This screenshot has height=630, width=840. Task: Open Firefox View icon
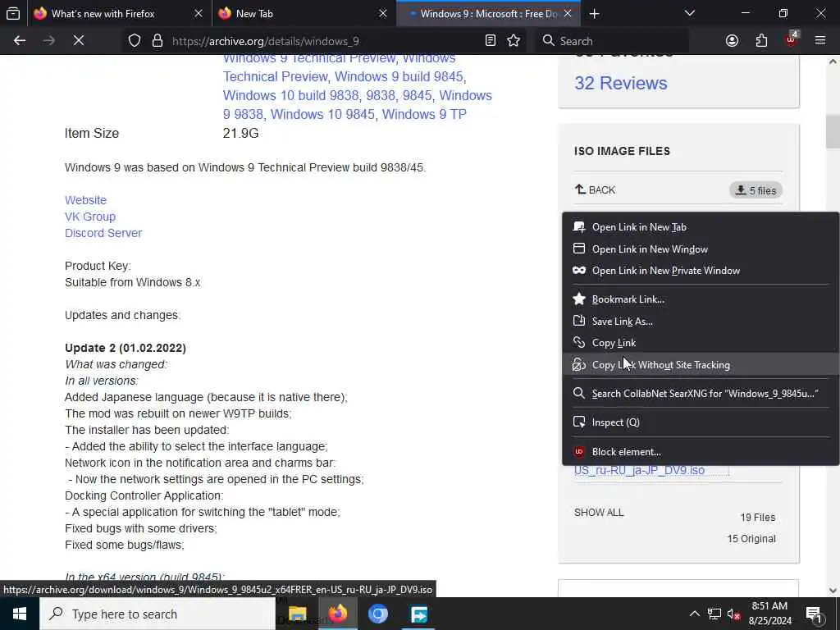coord(13,13)
